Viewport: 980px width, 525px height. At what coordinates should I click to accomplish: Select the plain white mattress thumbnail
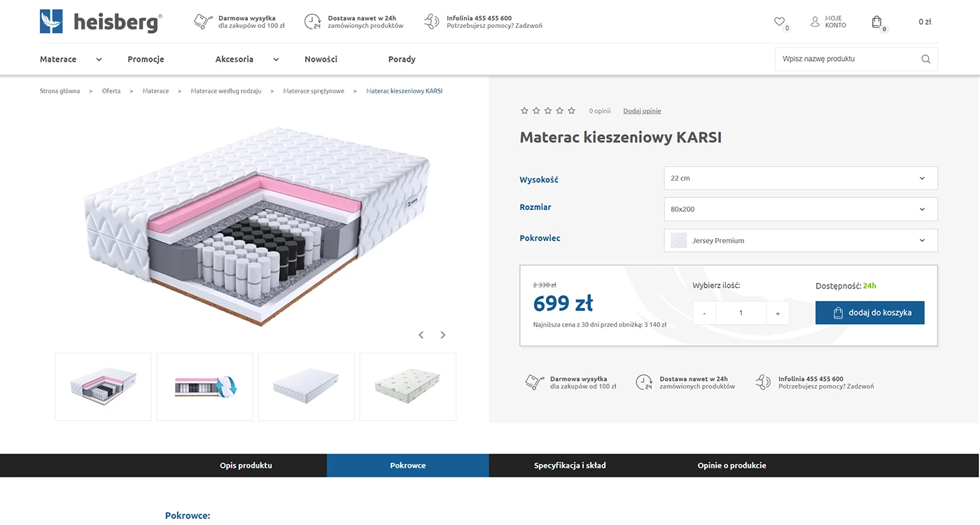(306, 386)
